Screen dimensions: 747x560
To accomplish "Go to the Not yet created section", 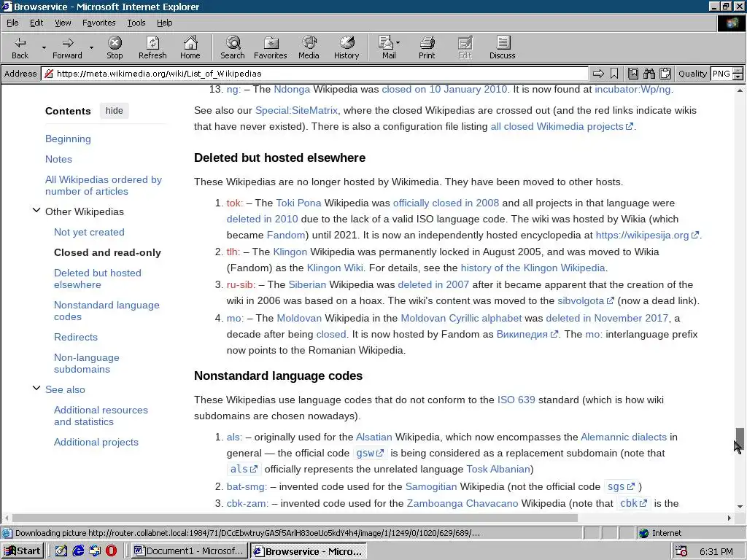I will (x=89, y=232).
